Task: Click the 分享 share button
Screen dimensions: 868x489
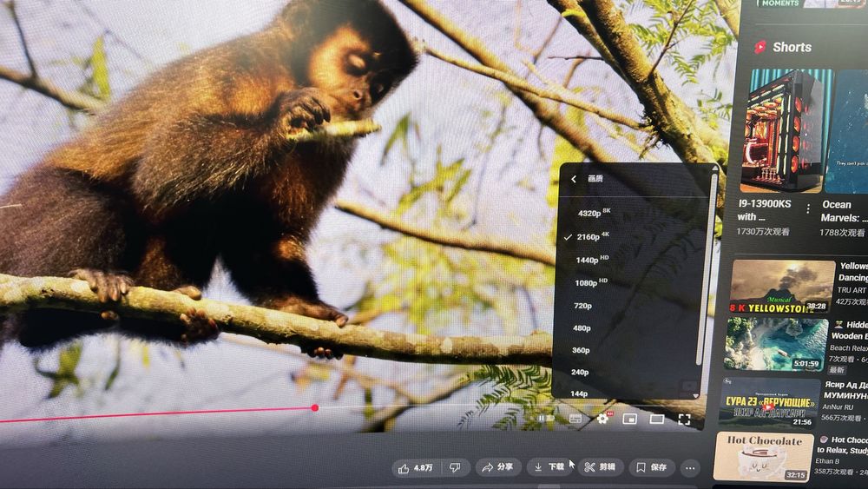Action: pos(497,467)
